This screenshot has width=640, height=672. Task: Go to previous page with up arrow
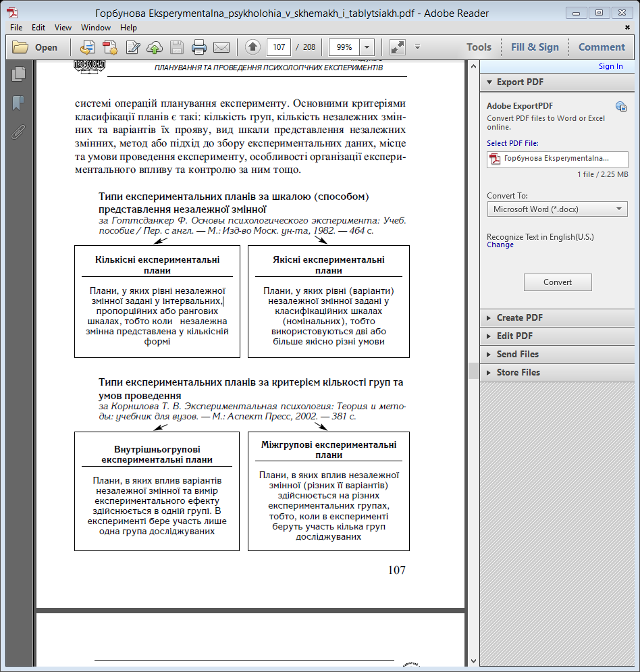[x=252, y=47]
